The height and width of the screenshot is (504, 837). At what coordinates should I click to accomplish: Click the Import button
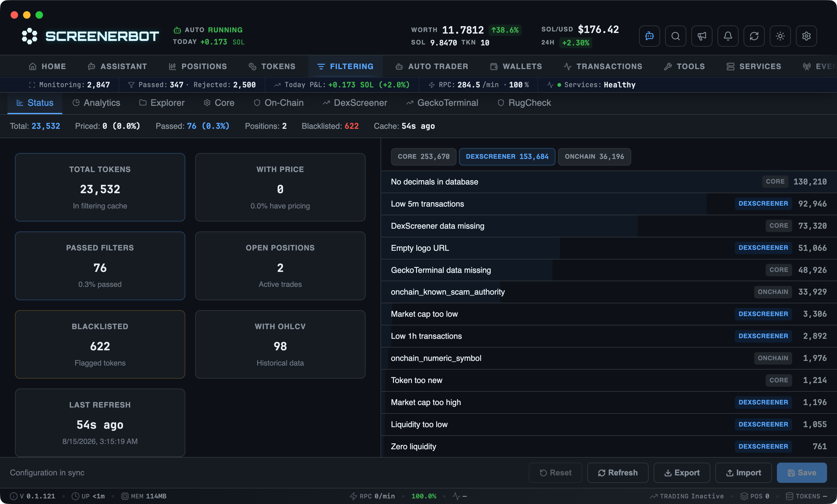click(743, 473)
